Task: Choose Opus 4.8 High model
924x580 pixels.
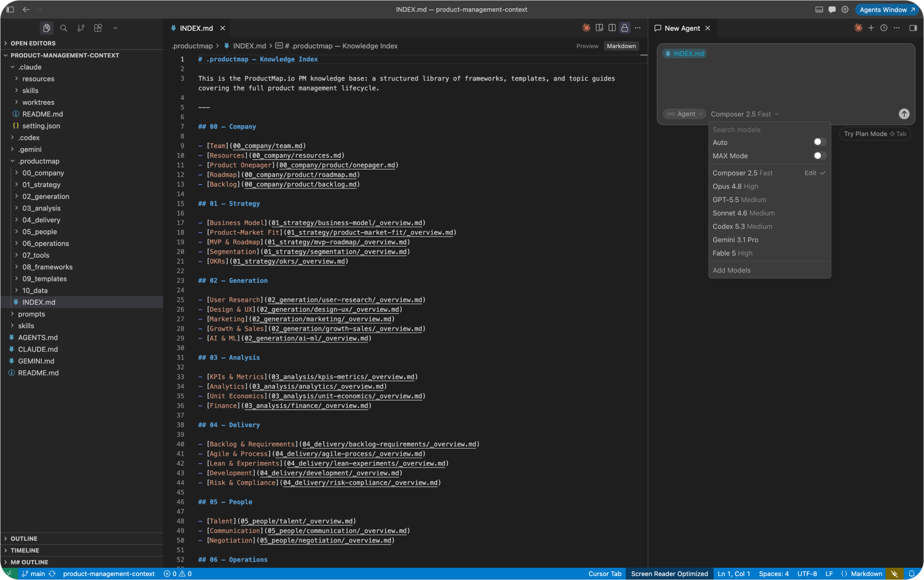Action: [769, 186]
